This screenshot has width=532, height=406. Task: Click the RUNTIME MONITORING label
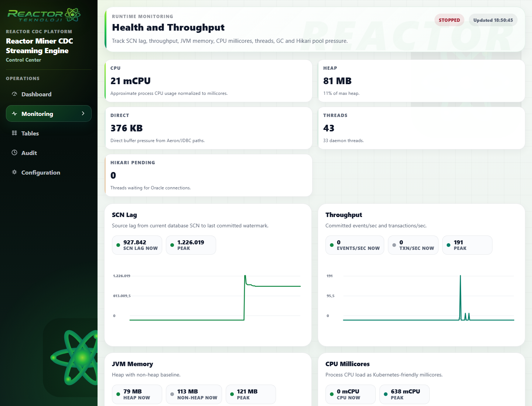coord(143,17)
